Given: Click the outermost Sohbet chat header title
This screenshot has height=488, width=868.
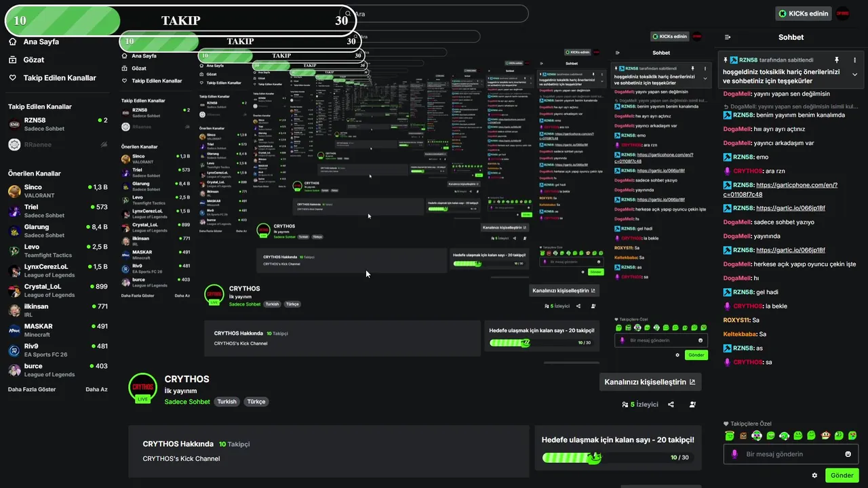Looking at the screenshot, I should click(791, 37).
